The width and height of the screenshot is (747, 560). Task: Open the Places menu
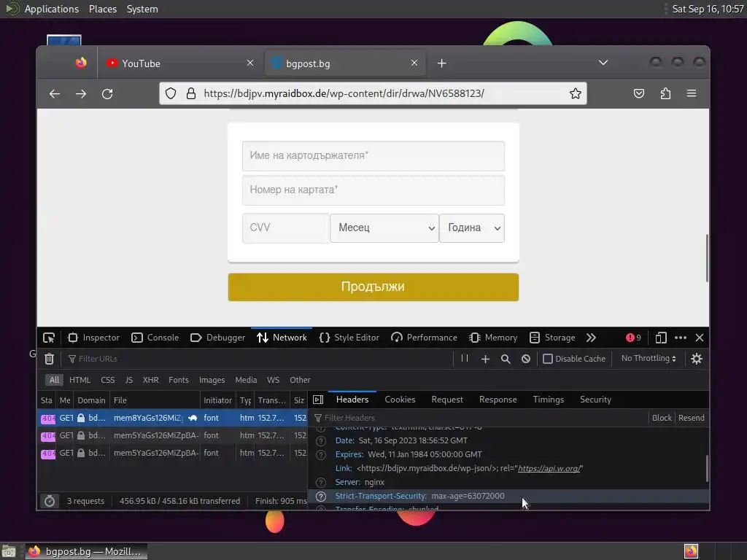[x=102, y=9]
